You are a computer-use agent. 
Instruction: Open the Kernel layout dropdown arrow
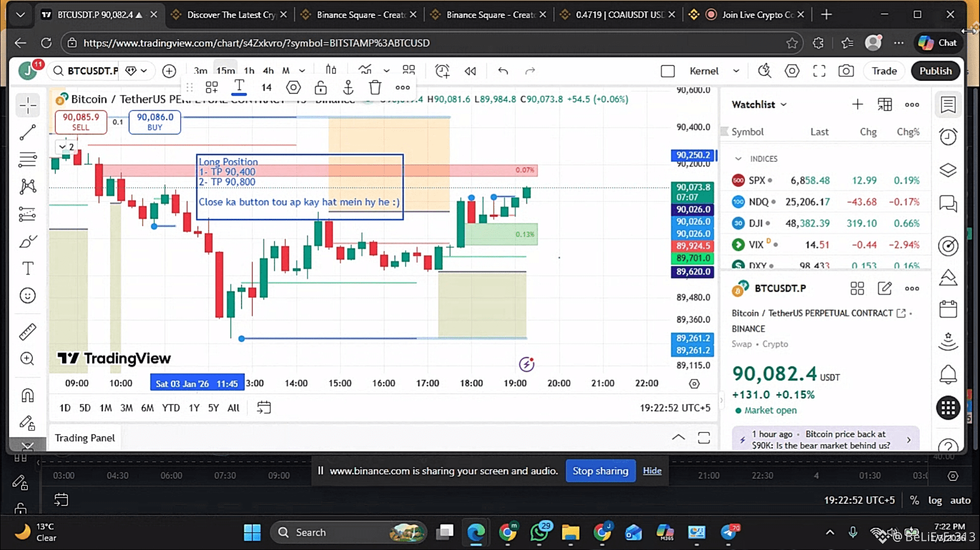[736, 71]
